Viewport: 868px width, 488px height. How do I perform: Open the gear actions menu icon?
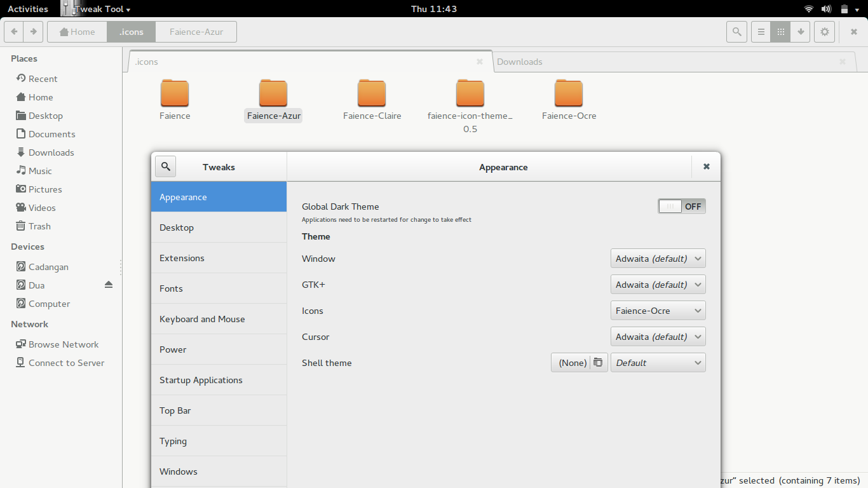(x=824, y=31)
